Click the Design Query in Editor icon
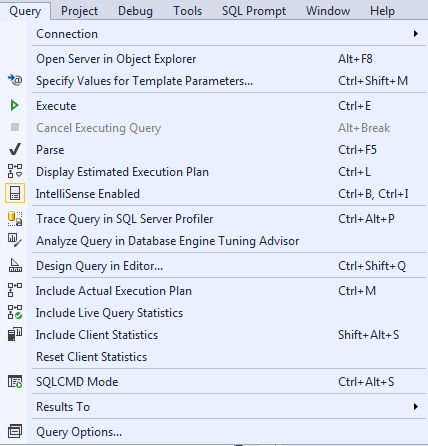428x446 pixels. tap(15, 266)
